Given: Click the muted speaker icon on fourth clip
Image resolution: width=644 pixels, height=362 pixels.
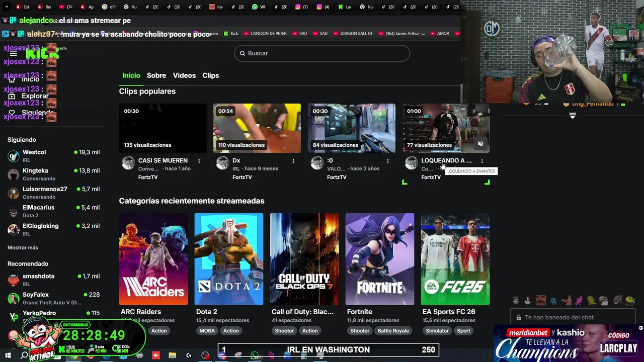Looking at the screenshot, I should click(x=480, y=144).
